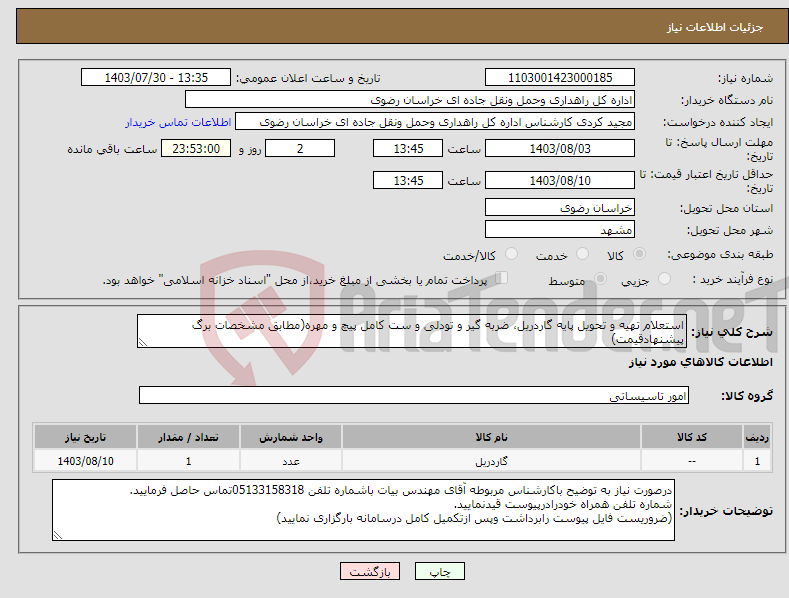Click the گروه کالا field امور تاسیساتی
Screen dimensions: 789x598
coord(414,396)
